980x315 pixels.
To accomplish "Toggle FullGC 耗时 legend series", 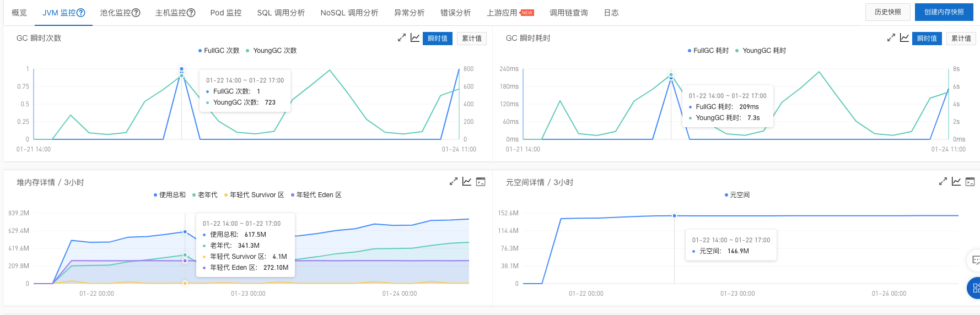I will (x=708, y=51).
